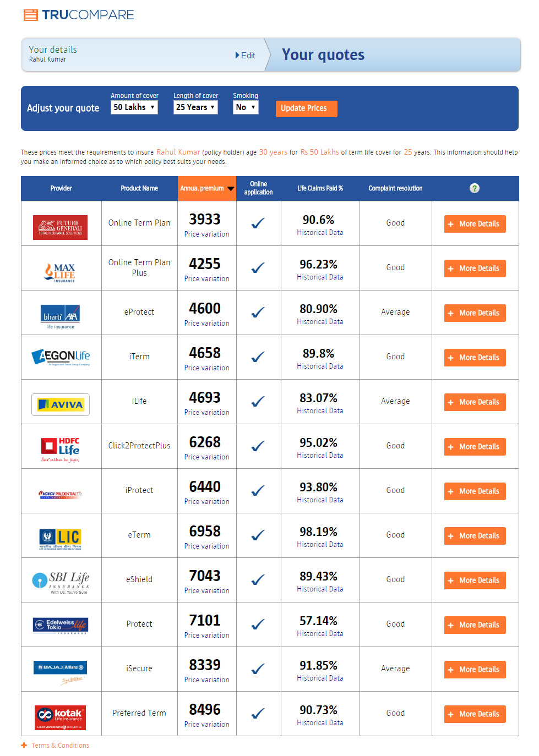The image size is (539, 756).
Task: Open the help question mark icon
Action: pyautogui.click(x=475, y=188)
